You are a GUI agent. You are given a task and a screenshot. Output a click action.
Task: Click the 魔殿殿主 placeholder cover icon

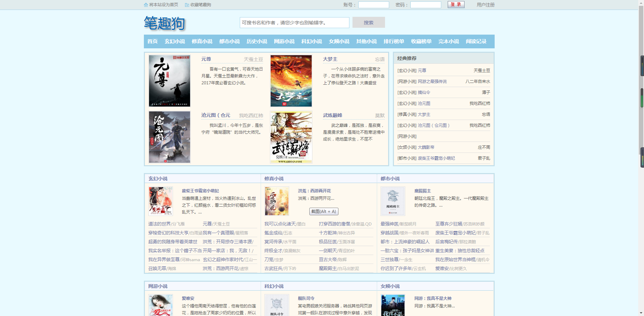coord(393,201)
